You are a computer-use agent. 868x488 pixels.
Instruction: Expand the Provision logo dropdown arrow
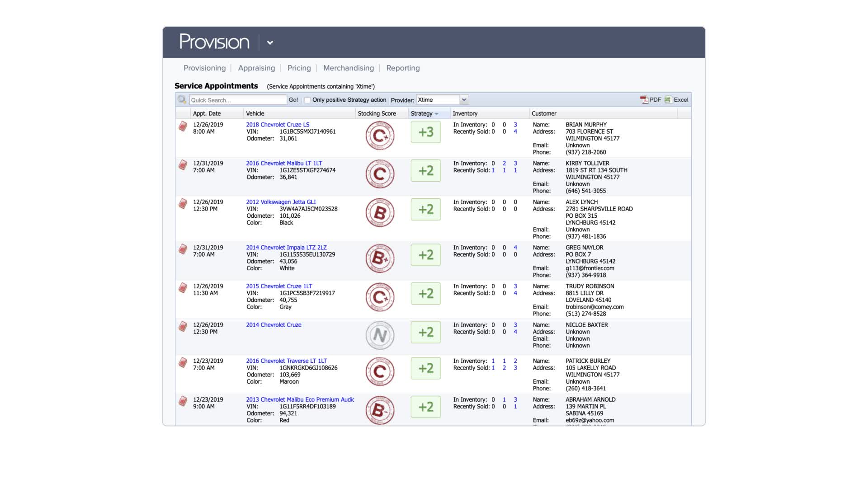pyautogui.click(x=270, y=43)
